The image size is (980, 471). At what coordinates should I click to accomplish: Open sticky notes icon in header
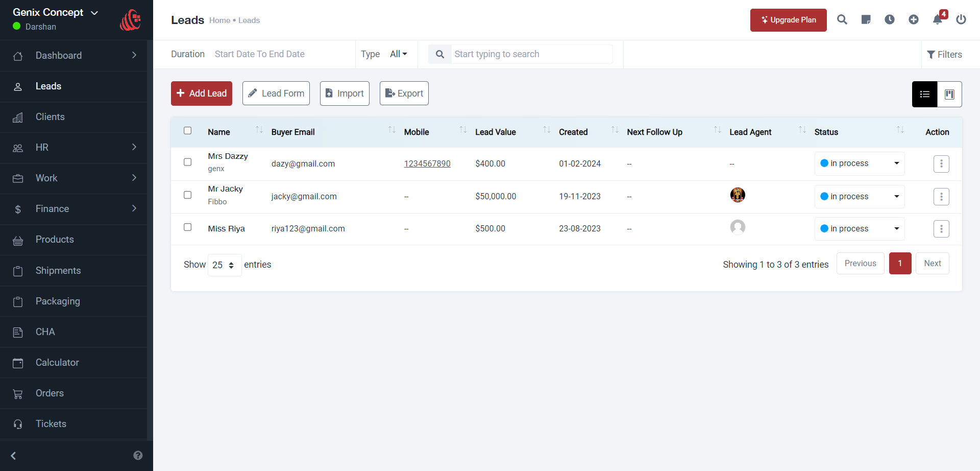point(866,20)
